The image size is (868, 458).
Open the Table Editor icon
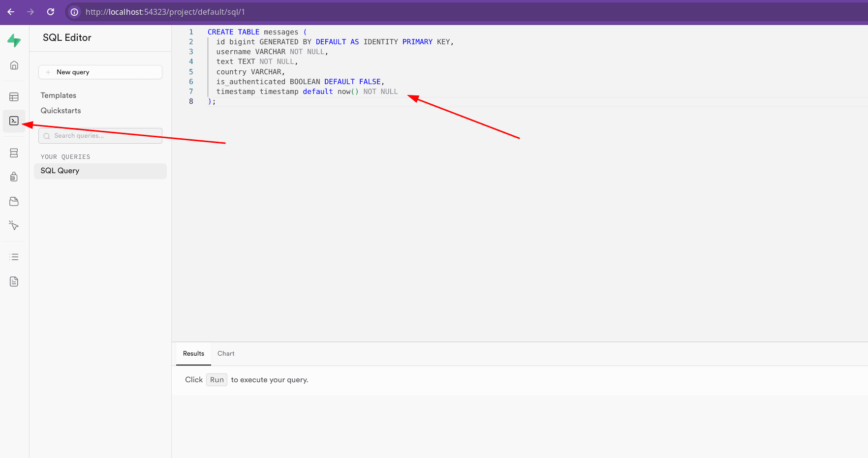[14, 97]
